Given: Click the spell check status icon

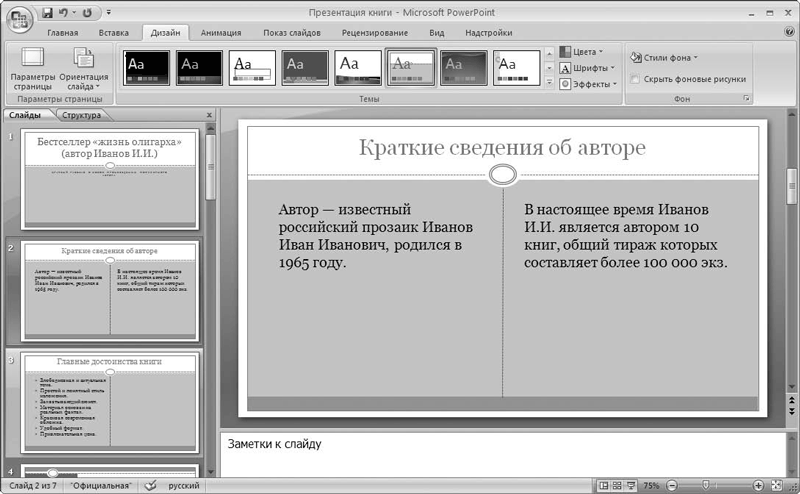Looking at the screenshot, I should tap(151, 485).
